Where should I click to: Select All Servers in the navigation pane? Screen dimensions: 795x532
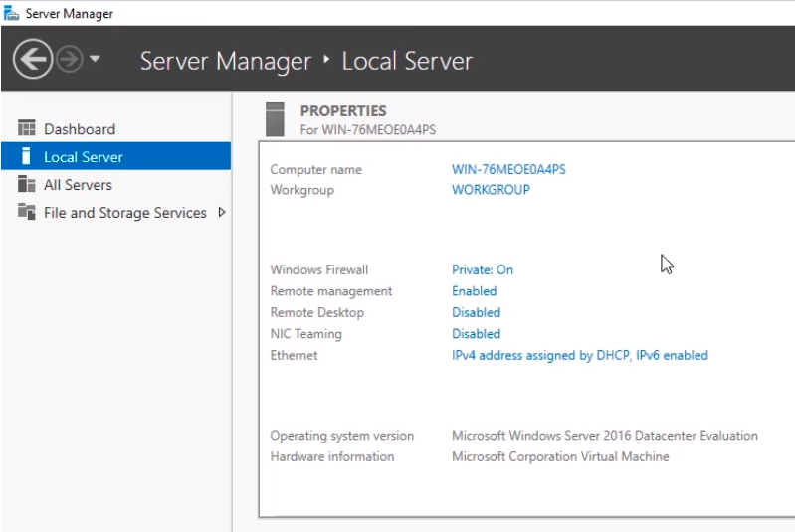78,185
